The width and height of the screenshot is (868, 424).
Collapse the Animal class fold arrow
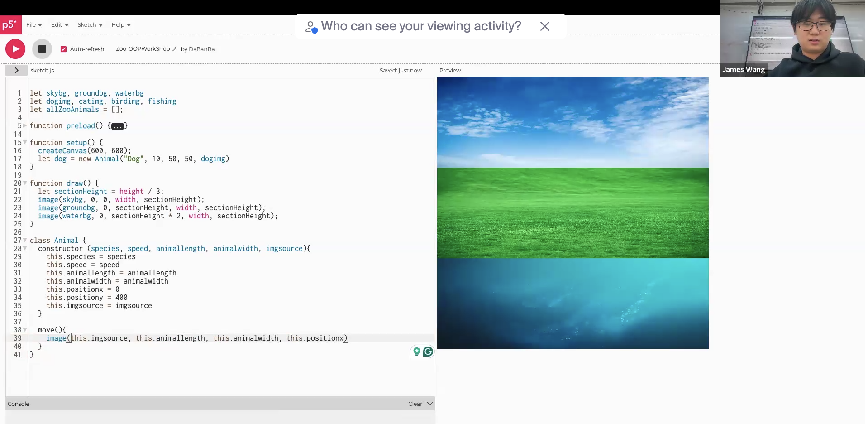coord(25,240)
